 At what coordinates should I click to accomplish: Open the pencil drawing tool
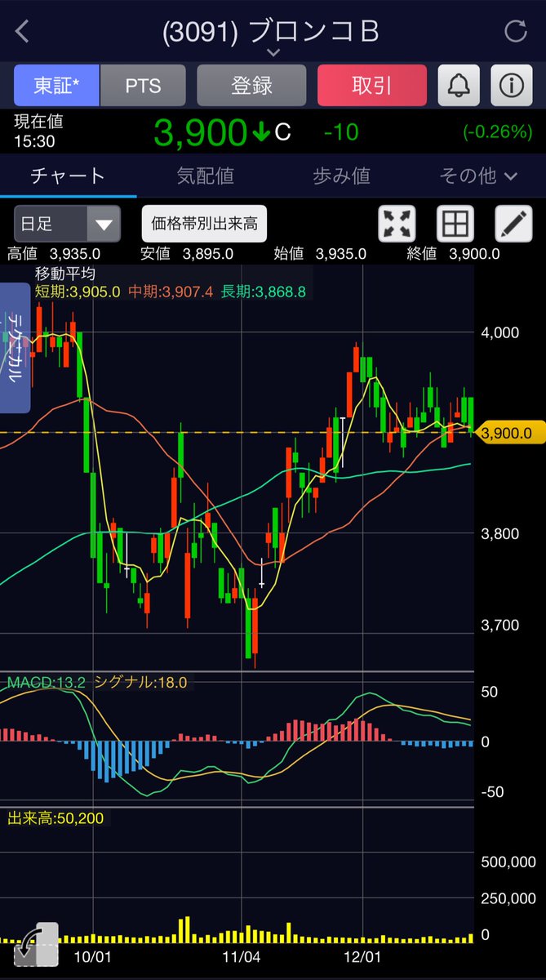tap(514, 224)
